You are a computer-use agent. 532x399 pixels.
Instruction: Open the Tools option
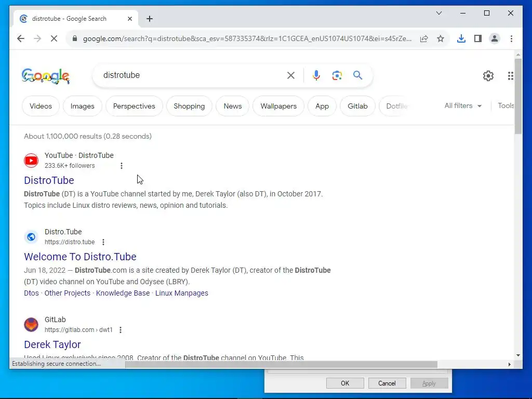coord(506,106)
